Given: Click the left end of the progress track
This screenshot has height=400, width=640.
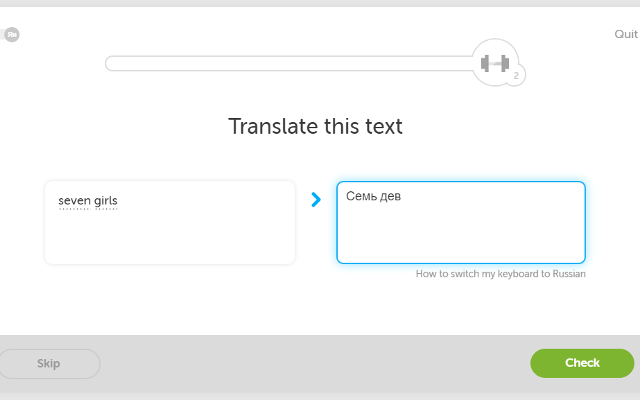Looking at the screenshot, I should click(112, 63).
